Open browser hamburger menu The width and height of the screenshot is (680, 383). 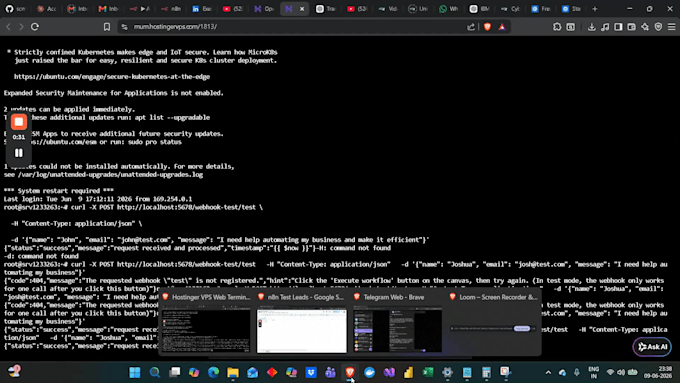coord(672,27)
